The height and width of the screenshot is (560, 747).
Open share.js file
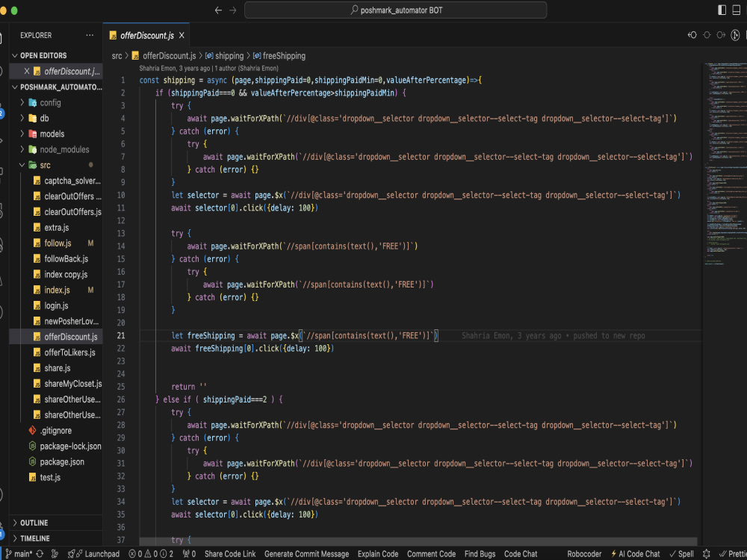56,368
